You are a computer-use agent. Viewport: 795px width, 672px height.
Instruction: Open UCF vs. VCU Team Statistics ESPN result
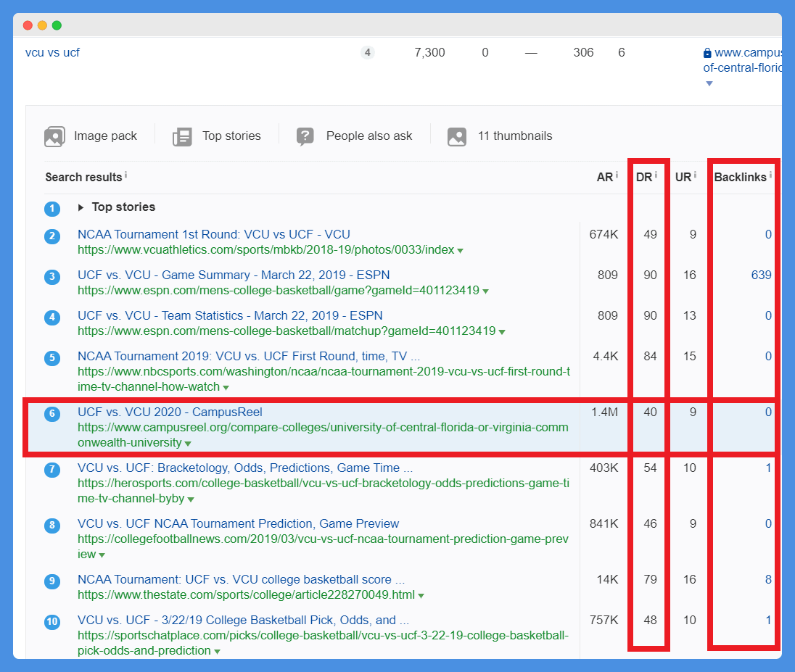pos(230,315)
